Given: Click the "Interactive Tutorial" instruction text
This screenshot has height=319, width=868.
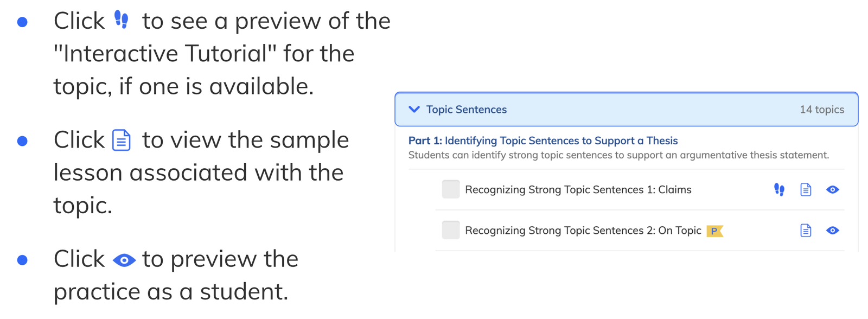Looking at the screenshot, I should (165, 54).
